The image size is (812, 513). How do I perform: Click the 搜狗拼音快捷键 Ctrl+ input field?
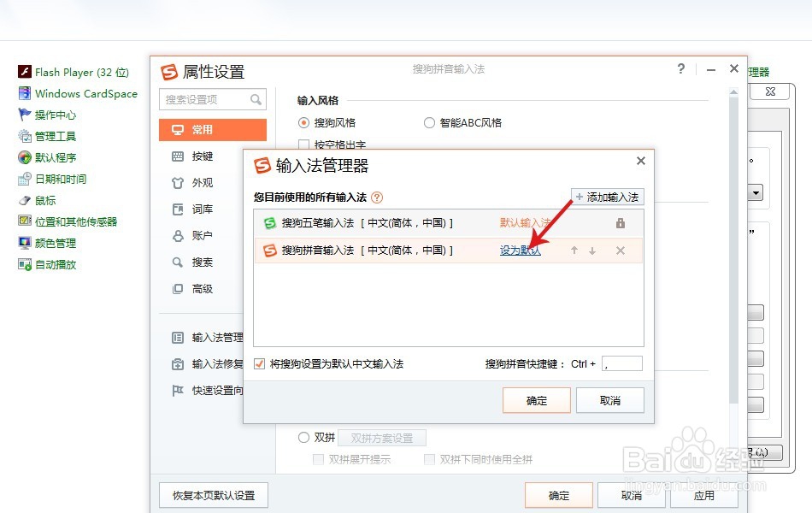[x=622, y=363]
